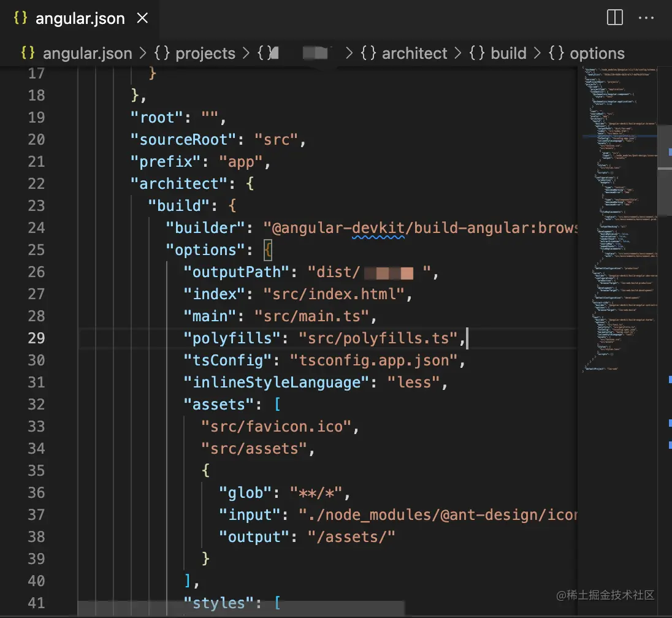Click angular.json in the breadcrumb
The width and height of the screenshot is (672, 618).
pyautogui.click(x=87, y=53)
